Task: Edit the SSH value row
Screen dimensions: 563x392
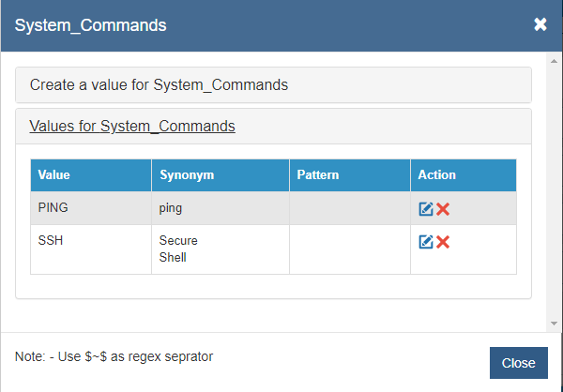Action: 426,242
